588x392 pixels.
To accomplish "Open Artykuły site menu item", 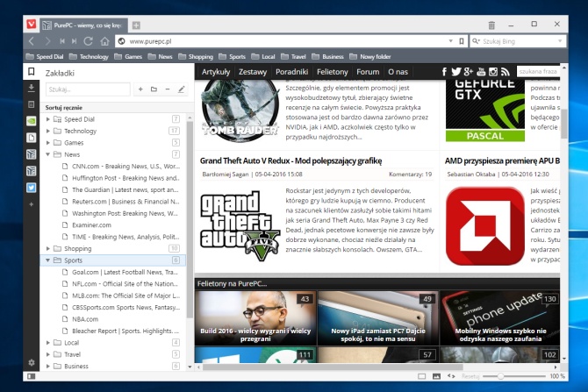I will (216, 72).
